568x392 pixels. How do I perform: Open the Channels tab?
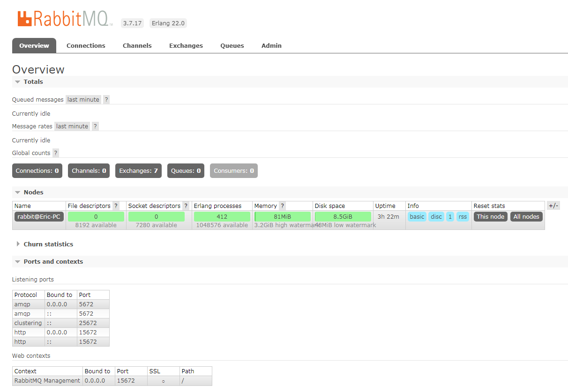(137, 45)
